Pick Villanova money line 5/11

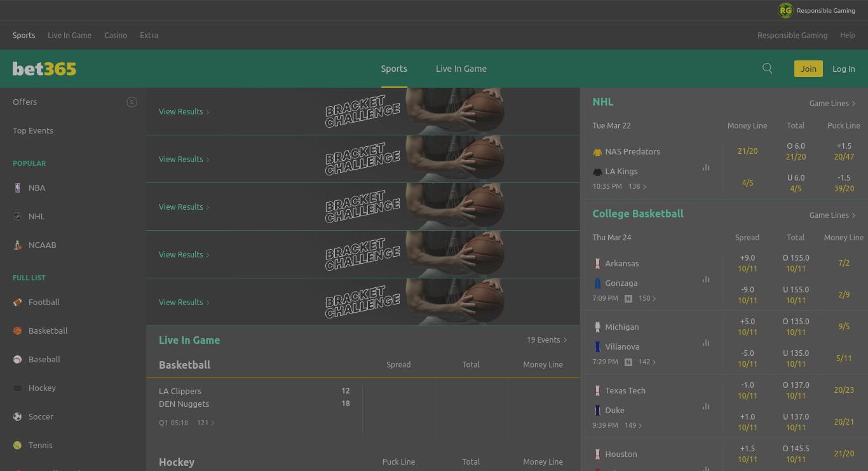(844, 358)
